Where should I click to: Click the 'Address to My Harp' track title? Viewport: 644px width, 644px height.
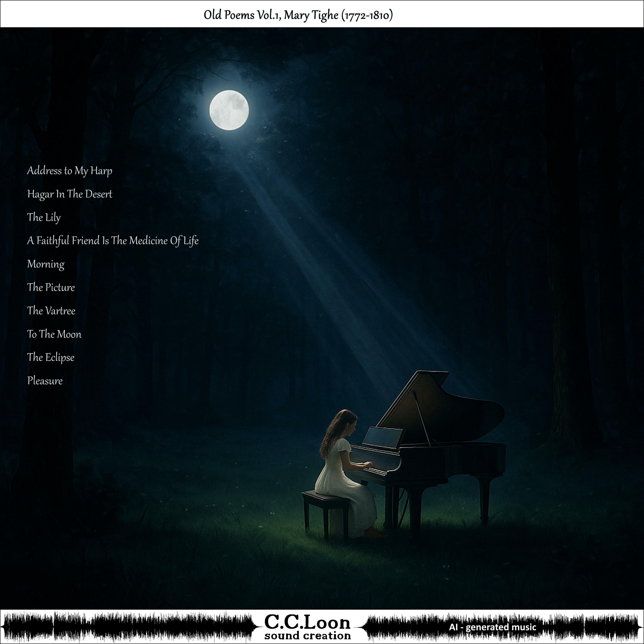click(x=69, y=171)
